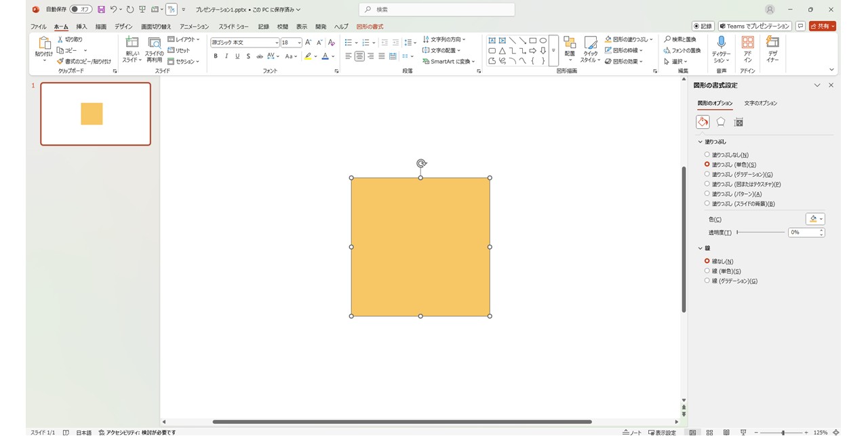Collapse the 線 section
The width and height of the screenshot is (868, 436).
(701, 248)
